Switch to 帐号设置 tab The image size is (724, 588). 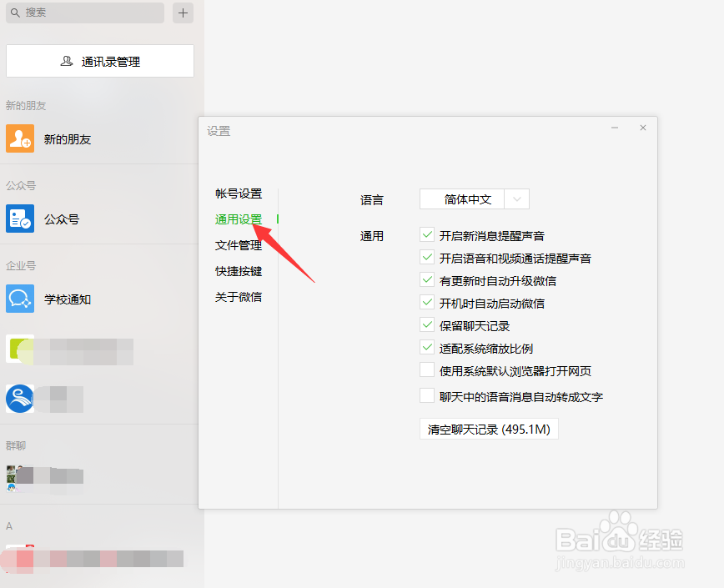click(x=239, y=193)
